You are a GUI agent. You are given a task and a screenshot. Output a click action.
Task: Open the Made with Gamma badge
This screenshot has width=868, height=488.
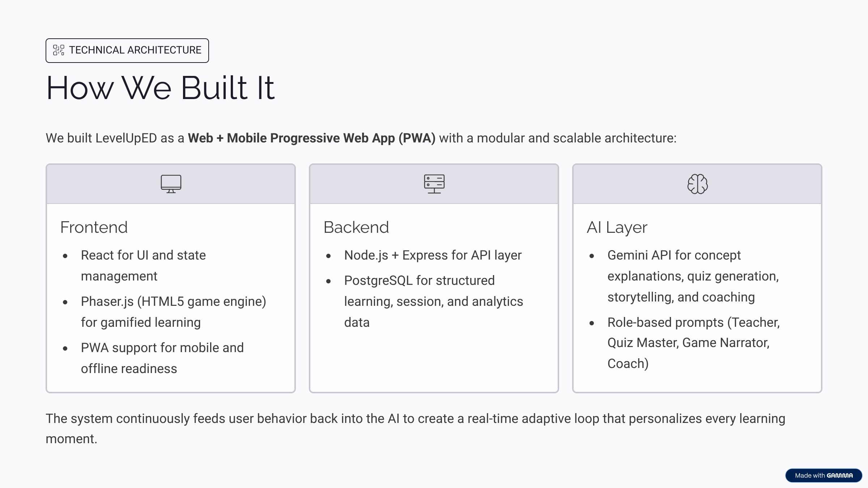click(824, 475)
